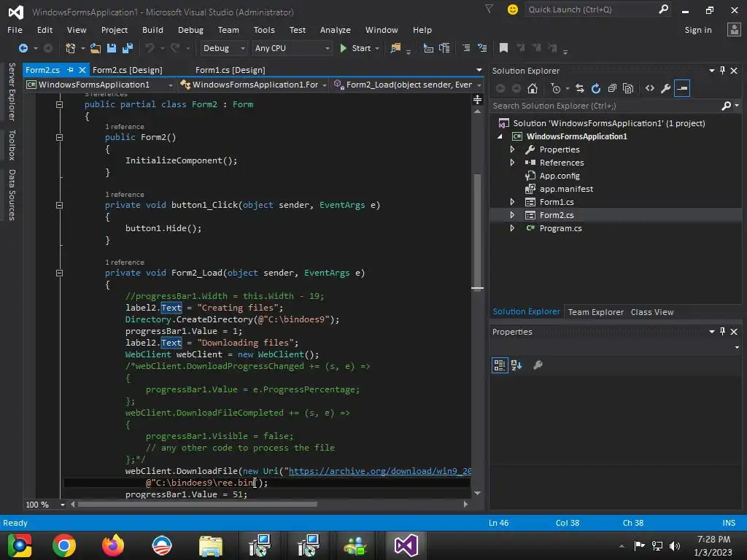Screen dimensions: 747x560
Task: Open Properties wrench in Solution Explorer toolbar
Action: click(665, 88)
